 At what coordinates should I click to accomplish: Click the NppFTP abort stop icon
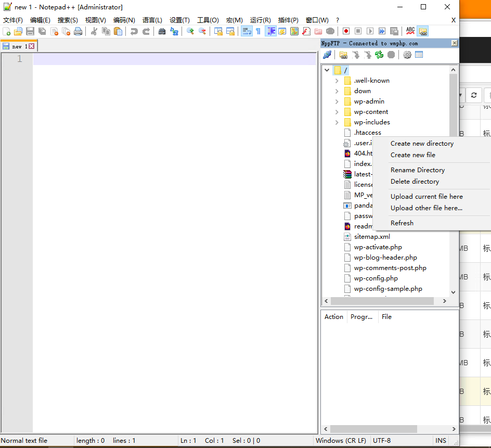tap(391, 55)
